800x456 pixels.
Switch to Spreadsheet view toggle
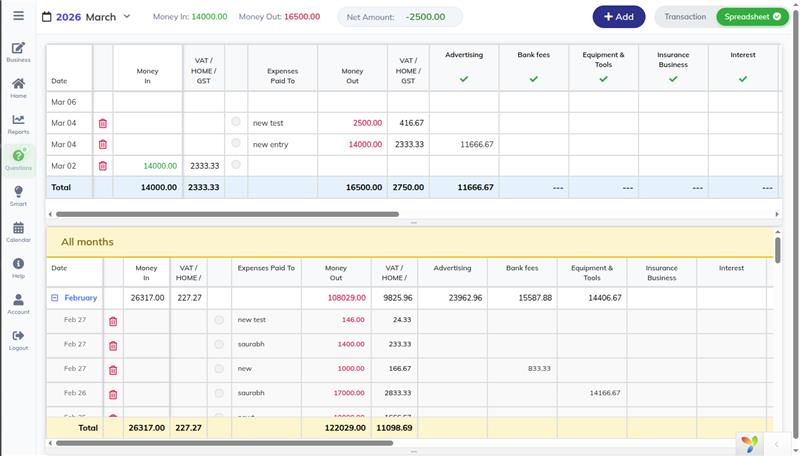753,17
